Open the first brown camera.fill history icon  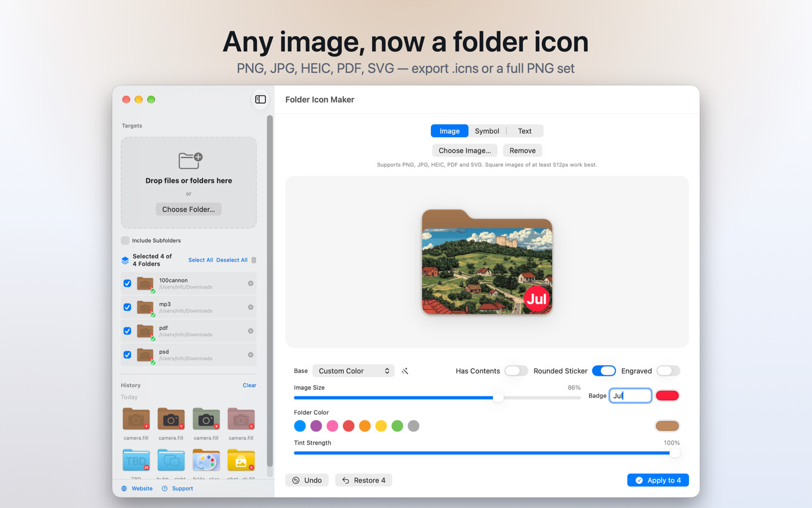coord(136,419)
